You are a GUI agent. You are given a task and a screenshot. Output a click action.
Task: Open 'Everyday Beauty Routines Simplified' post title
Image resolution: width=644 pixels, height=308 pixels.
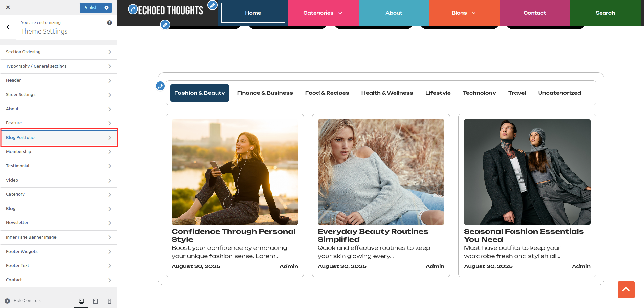(x=373, y=235)
